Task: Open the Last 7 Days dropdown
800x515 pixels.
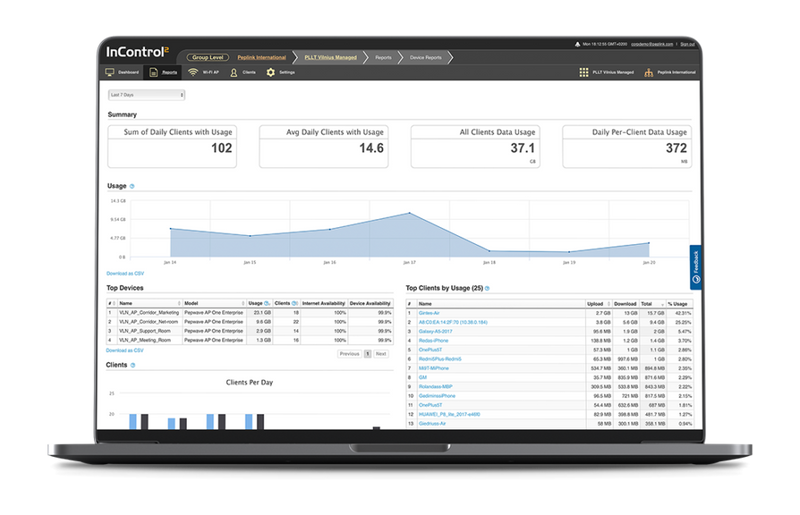Action: pos(146,95)
